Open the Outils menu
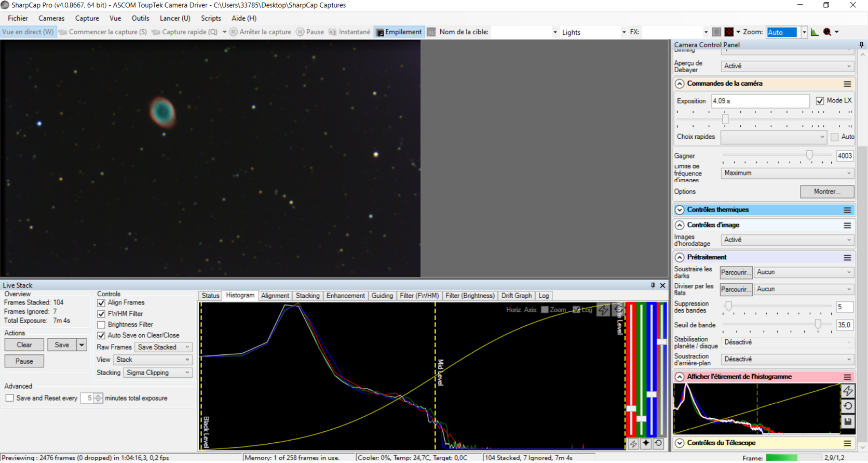 140,18
